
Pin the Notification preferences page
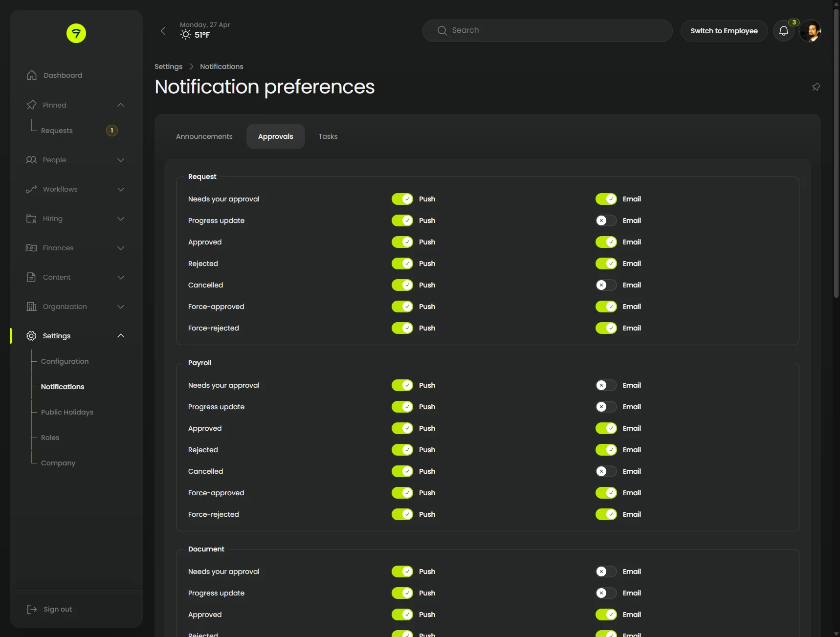point(816,87)
